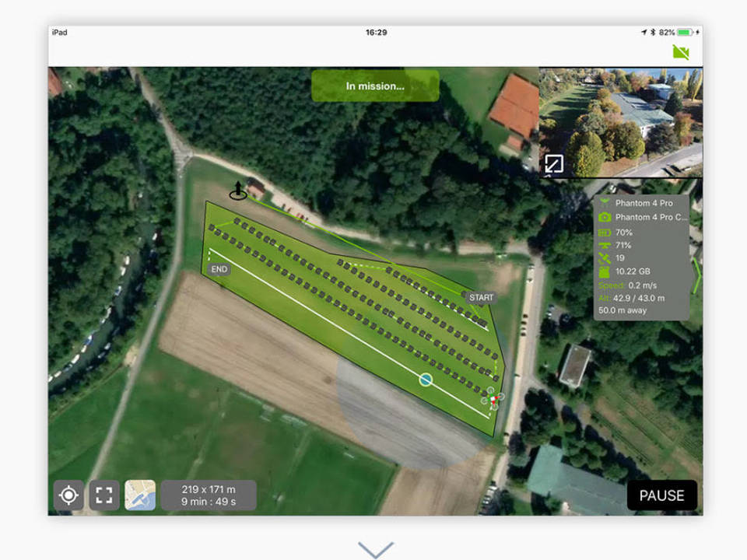
Task: Open the live camera preview thumbnail
Action: [x=619, y=121]
